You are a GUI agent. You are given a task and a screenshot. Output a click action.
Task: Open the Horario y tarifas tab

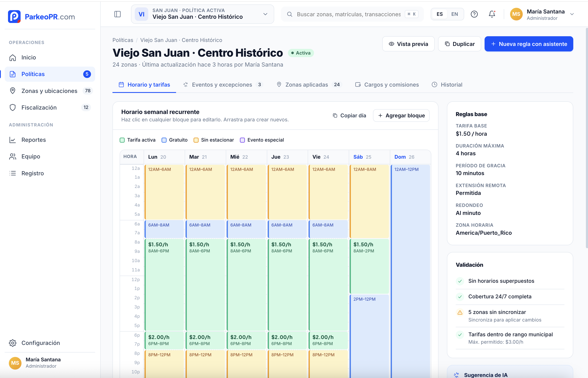[144, 85]
